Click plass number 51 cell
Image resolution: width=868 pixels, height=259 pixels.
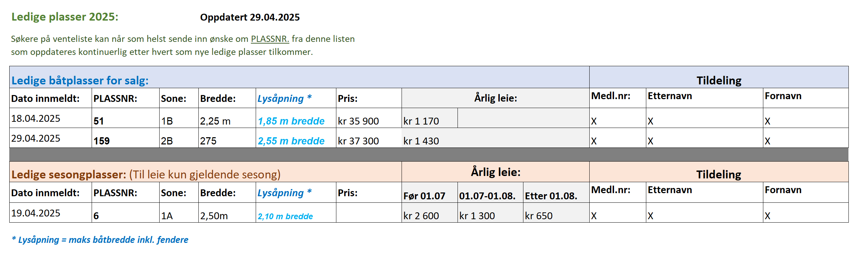(126, 118)
